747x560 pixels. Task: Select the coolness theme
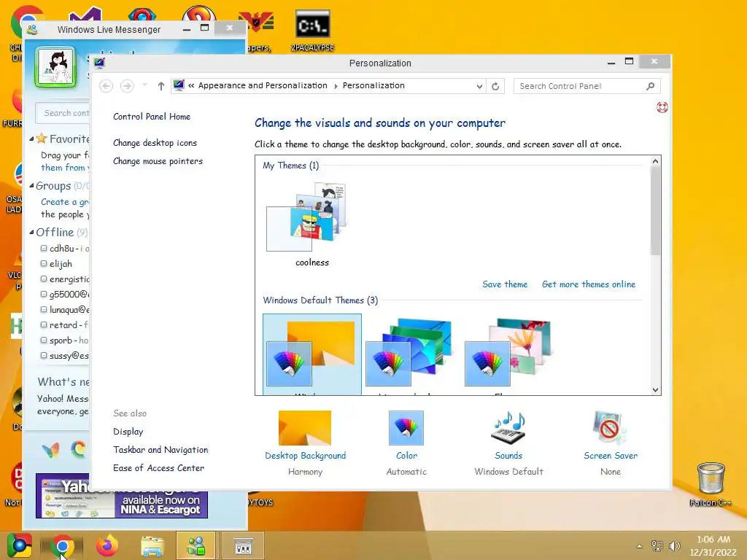click(311, 225)
